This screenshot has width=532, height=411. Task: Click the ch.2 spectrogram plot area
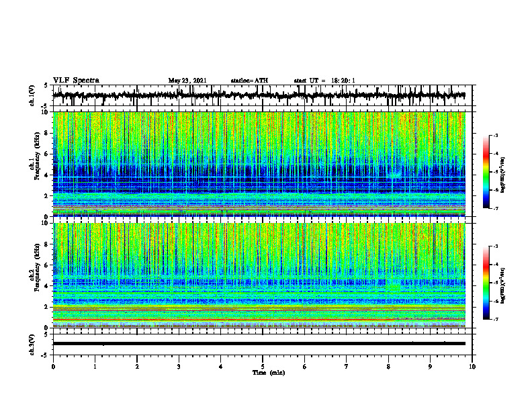click(259, 275)
